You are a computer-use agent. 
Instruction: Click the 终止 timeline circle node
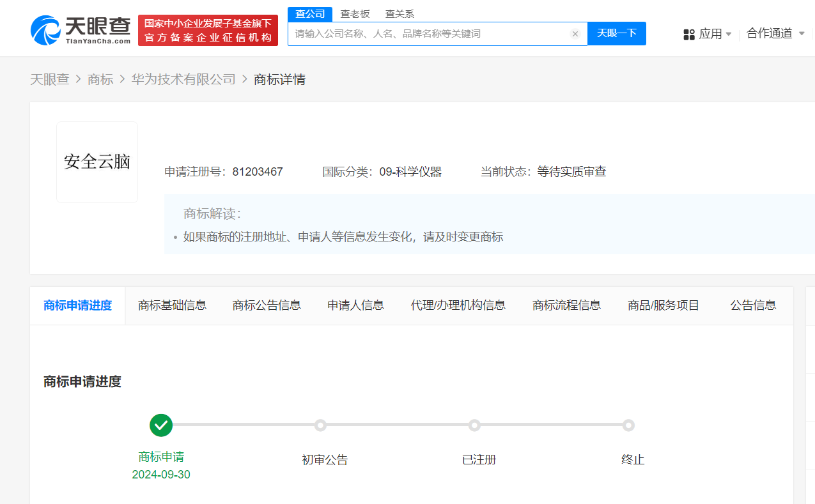point(628,425)
